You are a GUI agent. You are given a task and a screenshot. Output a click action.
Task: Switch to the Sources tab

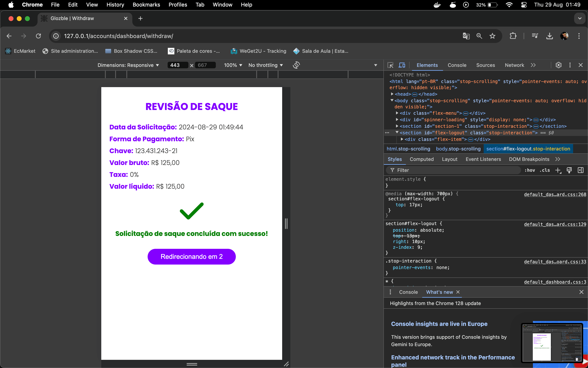[486, 65]
